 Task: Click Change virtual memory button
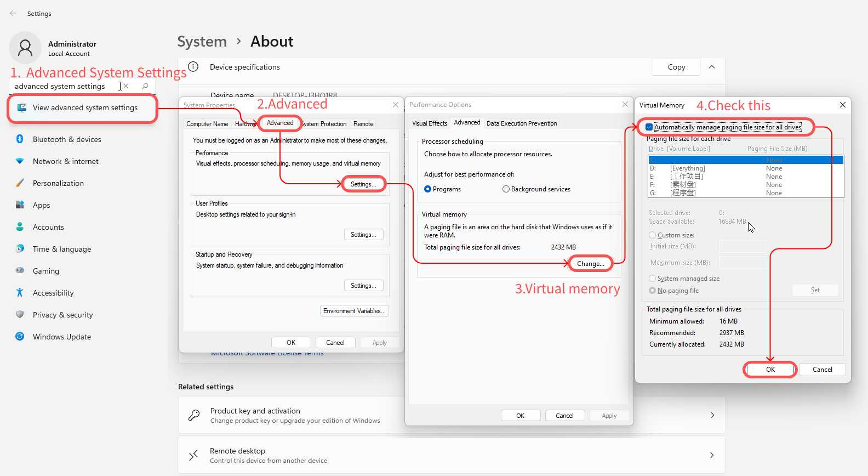[591, 264]
